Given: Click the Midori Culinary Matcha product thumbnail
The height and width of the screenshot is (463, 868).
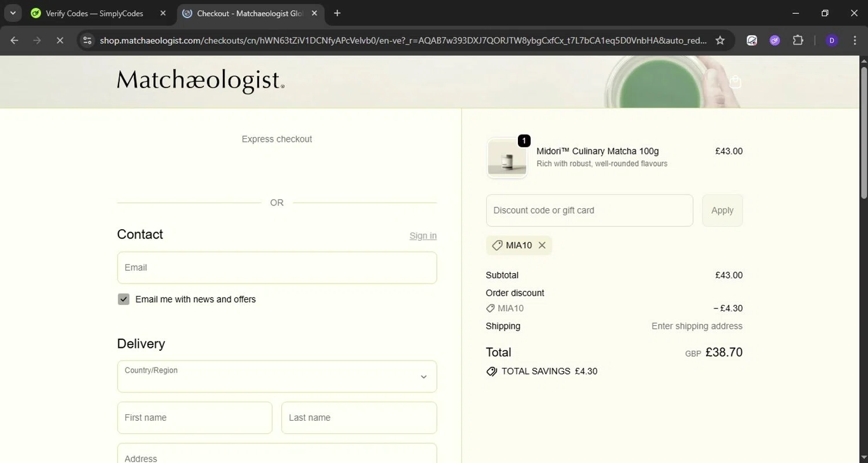Looking at the screenshot, I should [x=507, y=158].
